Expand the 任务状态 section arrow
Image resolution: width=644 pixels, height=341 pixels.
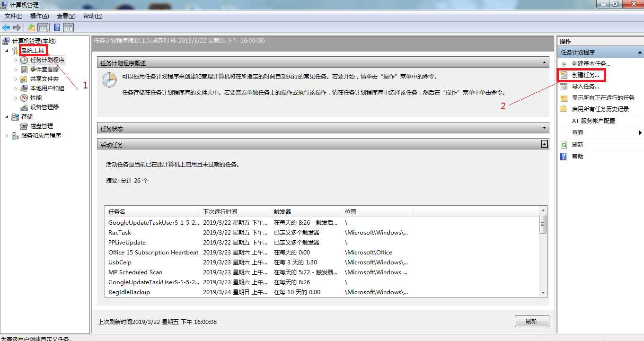click(545, 128)
